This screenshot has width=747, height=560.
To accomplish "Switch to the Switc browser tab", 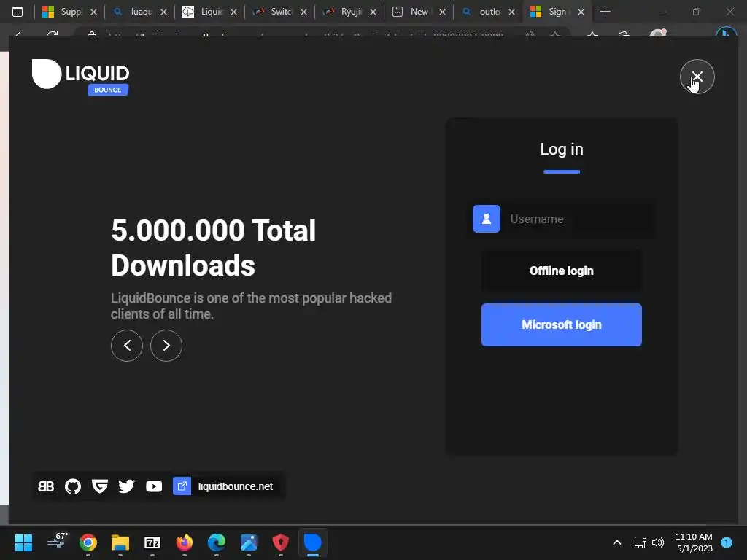I will 279,12.
